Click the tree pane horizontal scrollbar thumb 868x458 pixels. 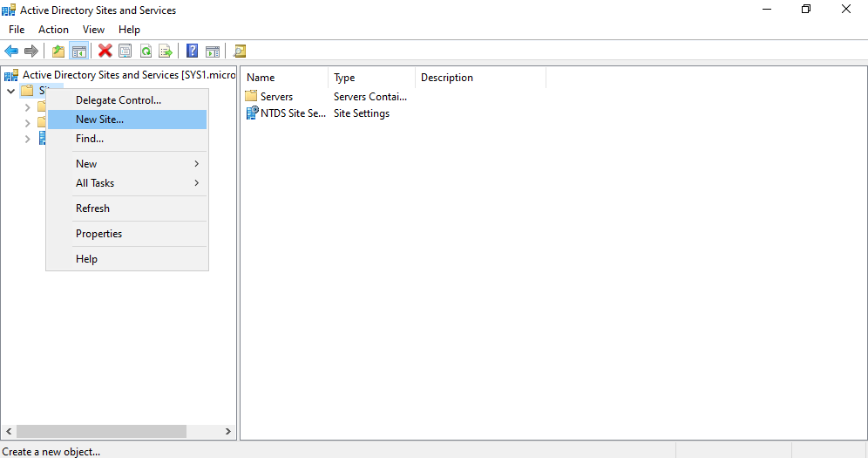click(101, 432)
